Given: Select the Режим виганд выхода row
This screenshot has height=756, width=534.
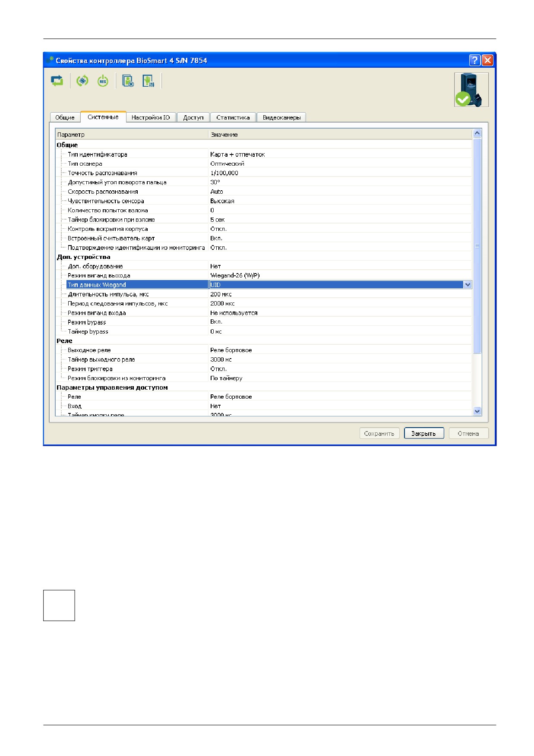Looking at the screenshot, I should [264, 275].
